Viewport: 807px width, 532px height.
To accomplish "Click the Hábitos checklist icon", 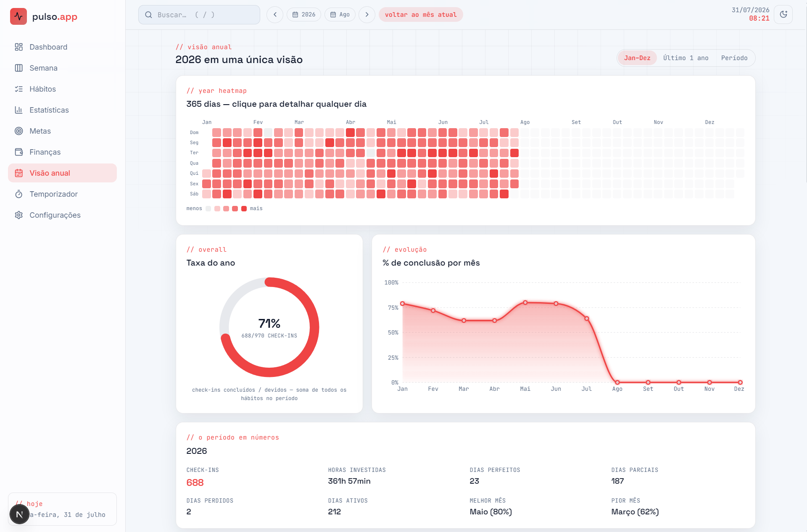I will (x=18, y=89).
